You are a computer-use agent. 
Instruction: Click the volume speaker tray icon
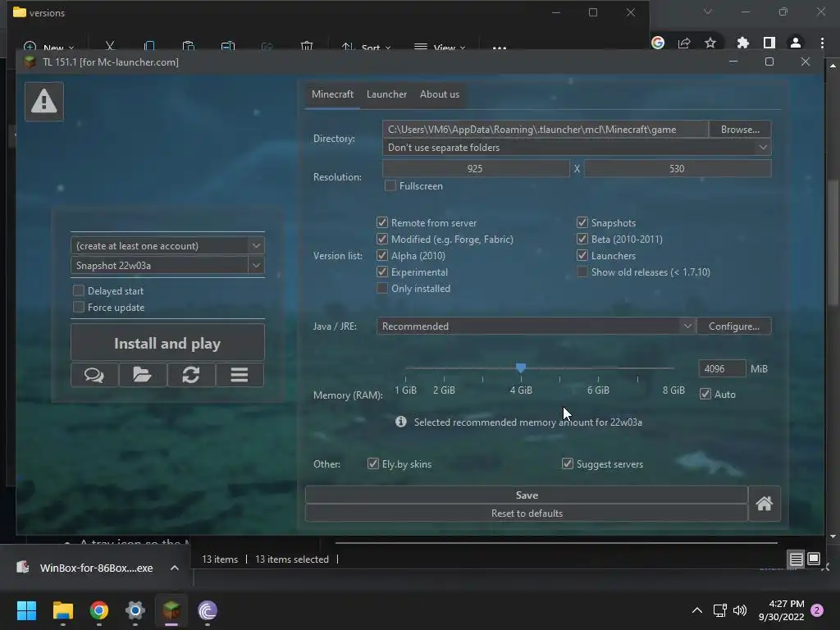pyautogui.click(x=740, y=610)
